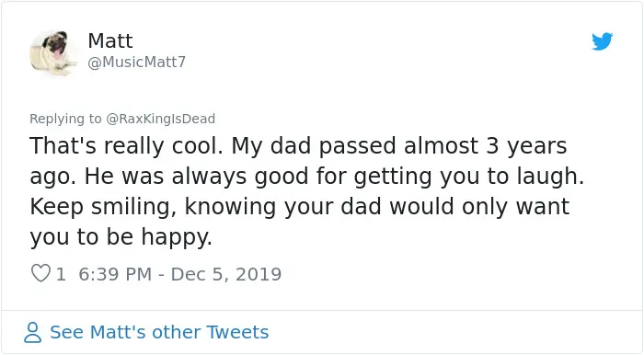
Task: Click the words "My dad passed" in tweet
Action: (314, 146)
